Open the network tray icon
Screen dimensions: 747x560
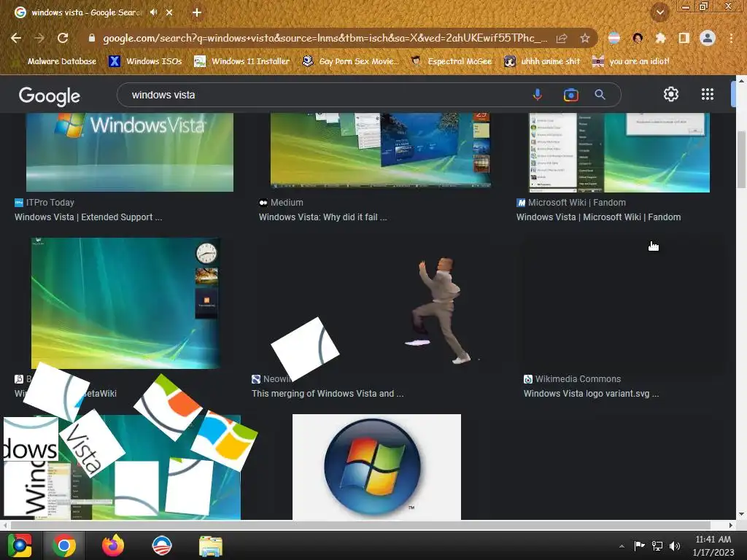click(657, 545)
